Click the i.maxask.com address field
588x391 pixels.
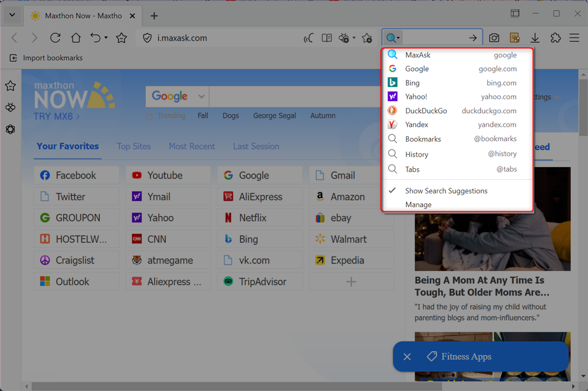coord(182,38)
